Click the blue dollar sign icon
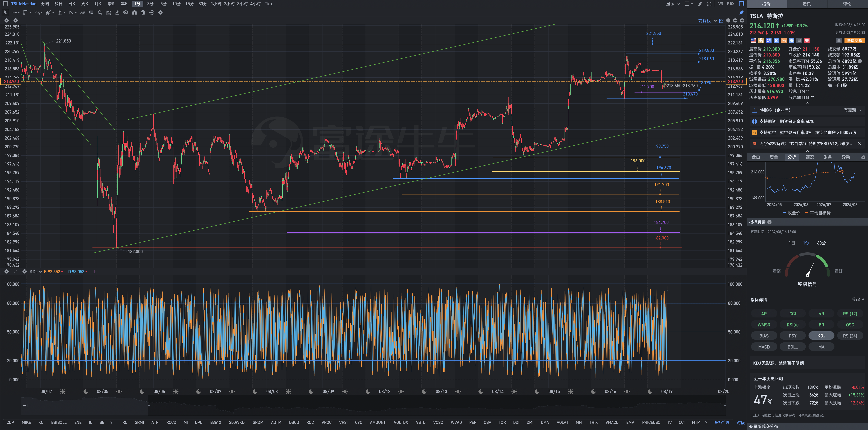The image size is (868, 430). click(x=776, y=41)
